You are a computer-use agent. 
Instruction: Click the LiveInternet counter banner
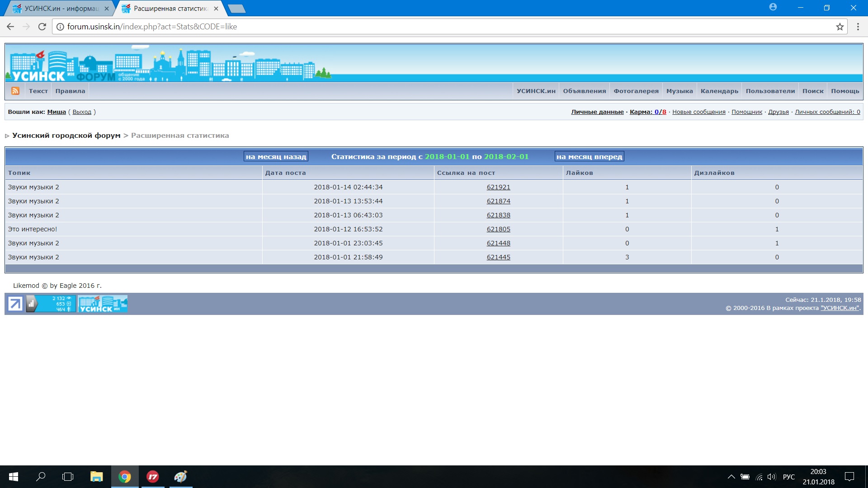click(51, 304)
